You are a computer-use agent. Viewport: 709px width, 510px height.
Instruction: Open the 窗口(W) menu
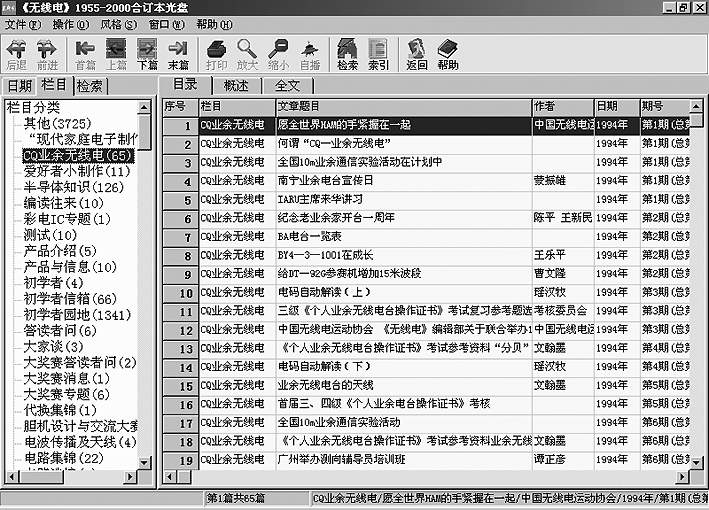point(167,24)
